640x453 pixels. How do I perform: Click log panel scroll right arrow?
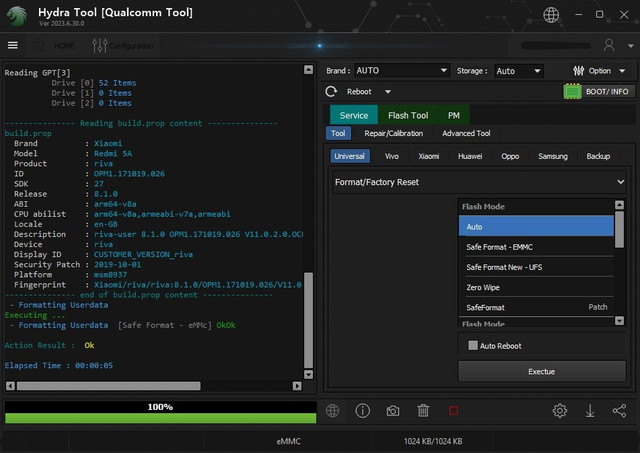[x=297, y=386]
